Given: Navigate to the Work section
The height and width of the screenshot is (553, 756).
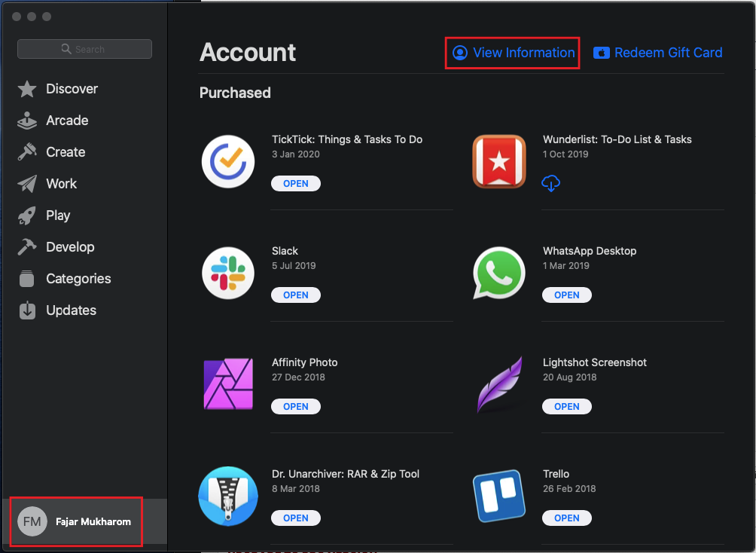Looking at the screenshot, I should click(x=61, y=184).
